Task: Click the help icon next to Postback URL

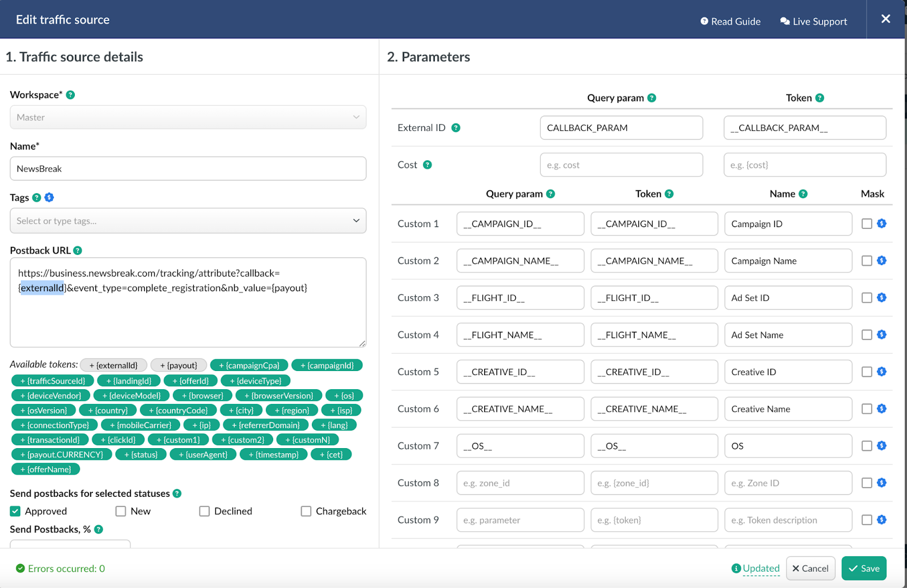Action: pyautogui.click(x=78, y=250)
